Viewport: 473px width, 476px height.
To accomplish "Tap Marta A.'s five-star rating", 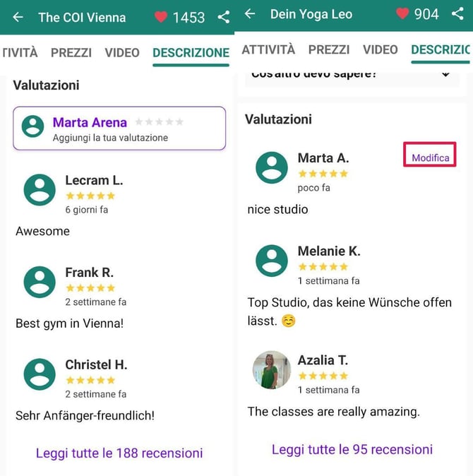I will (x=323, y=174).
